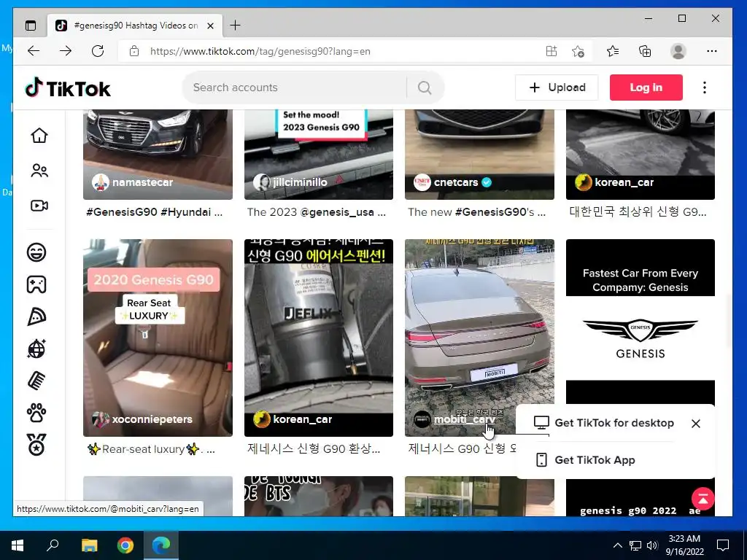Close the #genesisg90 Hashtag Videos tab
Screen dimensions: 747x560
(x=211, y=26)
